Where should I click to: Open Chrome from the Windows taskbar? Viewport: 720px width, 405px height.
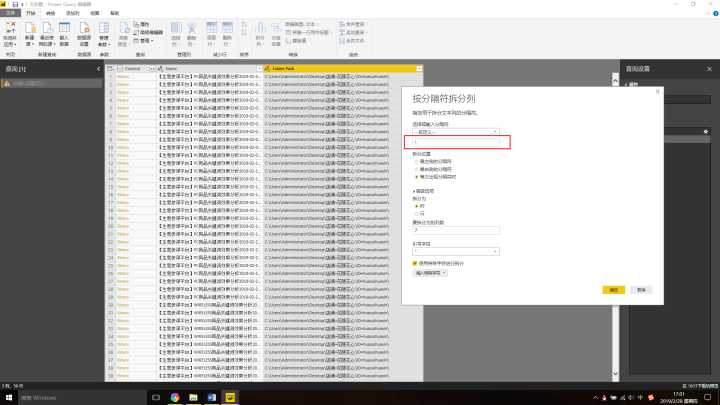click(175, 396)
